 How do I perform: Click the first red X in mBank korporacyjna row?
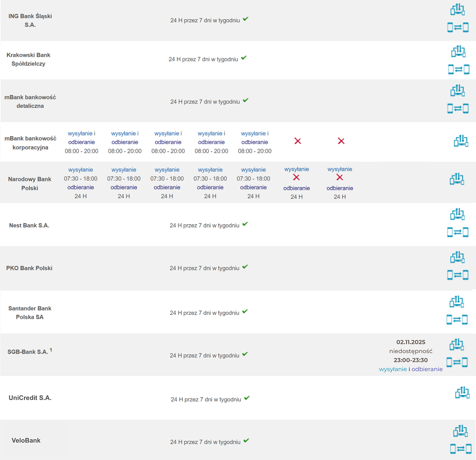click(298, 141)
